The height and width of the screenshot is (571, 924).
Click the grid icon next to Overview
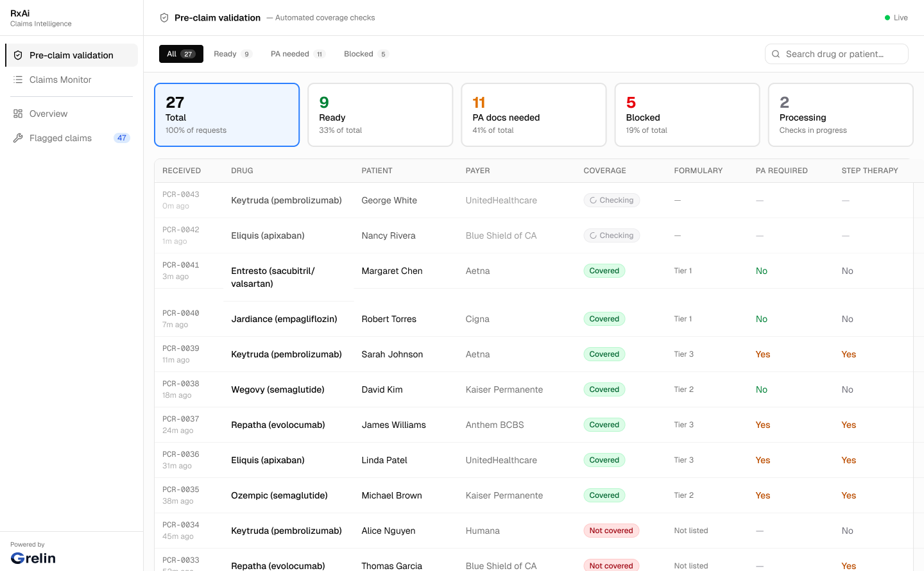pos(18,114)
